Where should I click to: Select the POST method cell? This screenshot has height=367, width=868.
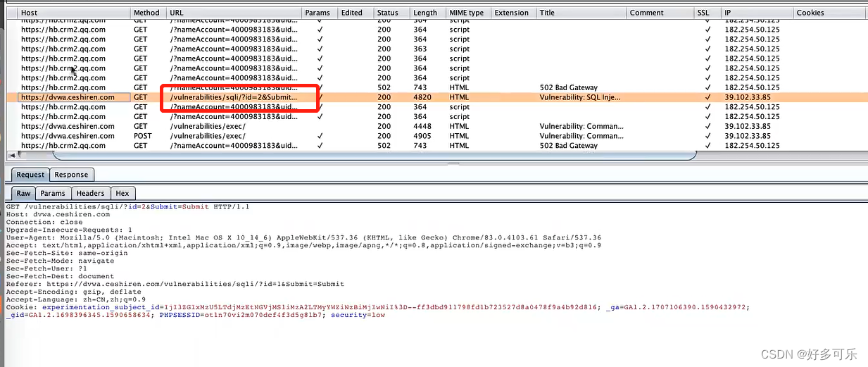point(143,136)
